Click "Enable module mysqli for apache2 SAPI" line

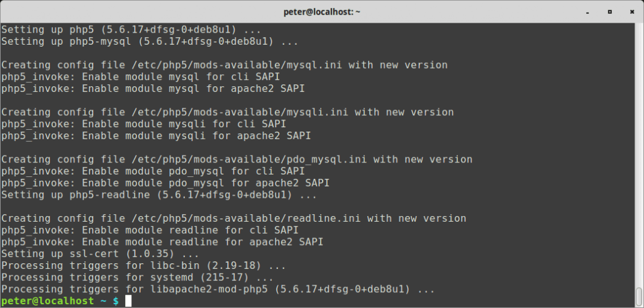(x=196, y=135)
